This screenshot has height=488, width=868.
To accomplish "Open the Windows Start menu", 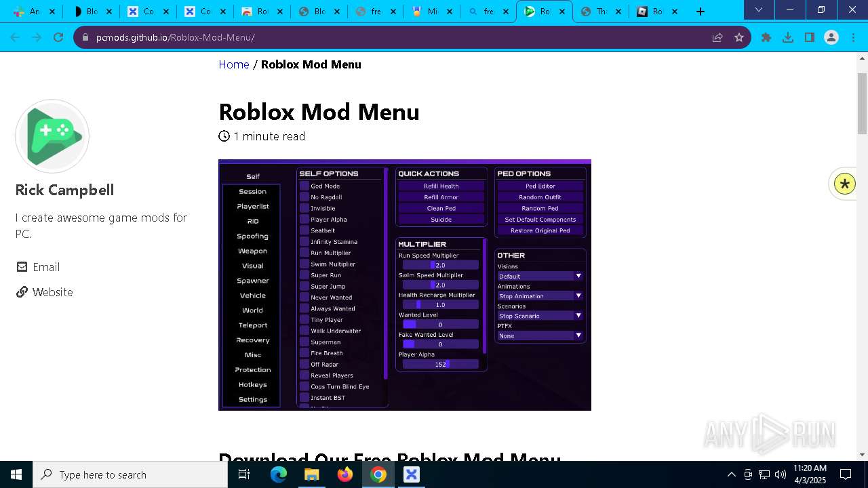I will (x=16, y=474).
